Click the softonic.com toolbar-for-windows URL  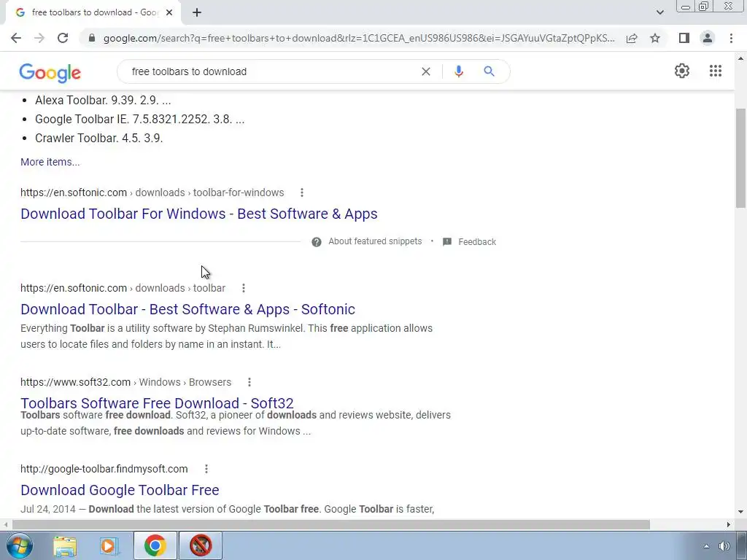pyautogui.click(x=152, y=192)
